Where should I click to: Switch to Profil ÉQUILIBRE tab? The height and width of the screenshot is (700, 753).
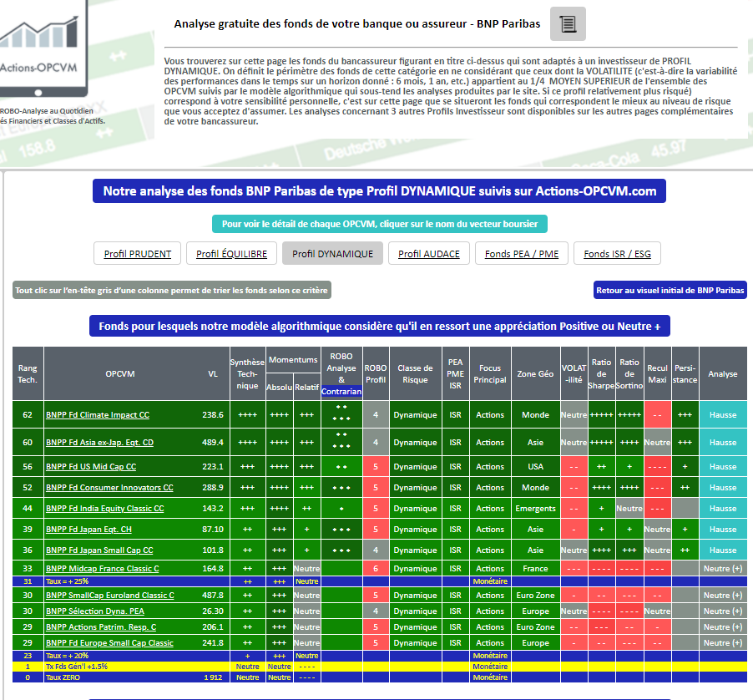click(231, 254)
